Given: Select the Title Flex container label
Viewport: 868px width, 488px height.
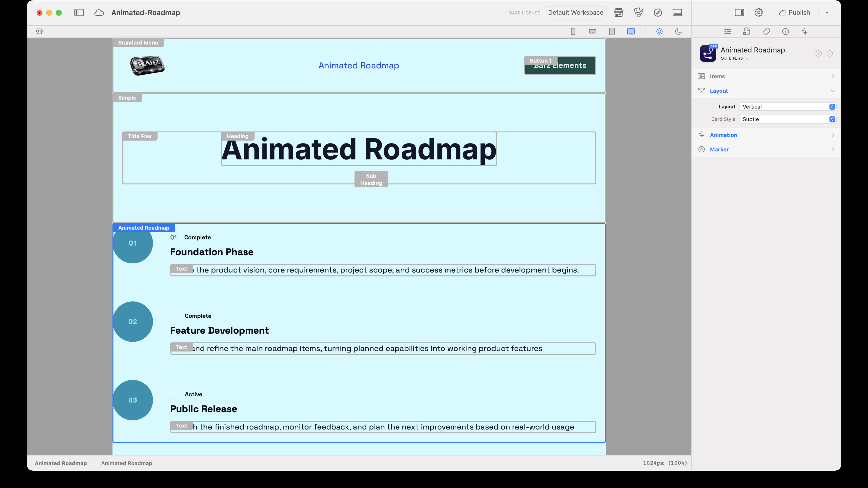Looking at the screenshot, I should coord(139,136).
